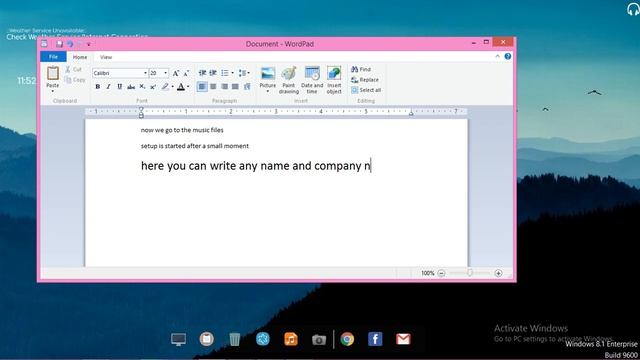Customize Quick Access Toolbar dropdown

point(89,44)
